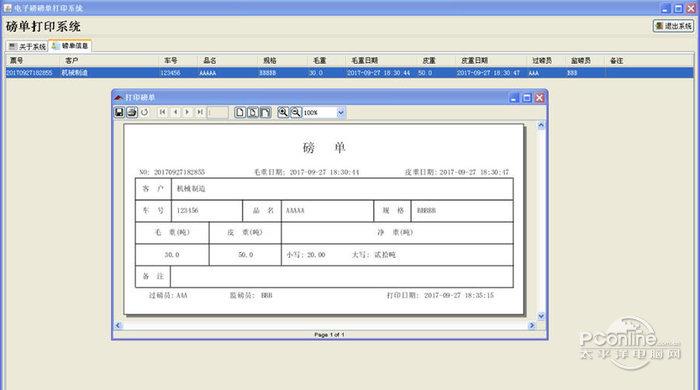Click the 磅单 title in the preview page
Screen dimensions: 700x390
pyautogui.click(x=324, y=148)
